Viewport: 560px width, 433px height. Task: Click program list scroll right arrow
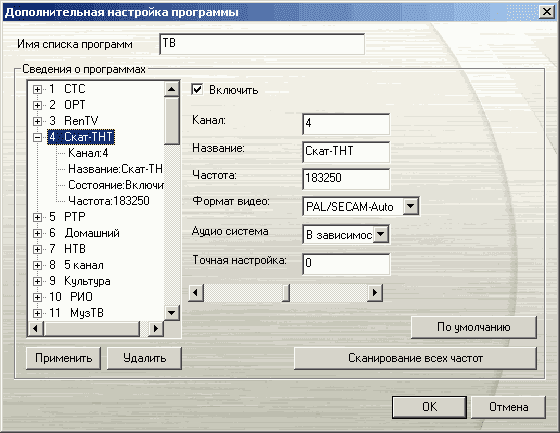156,329
